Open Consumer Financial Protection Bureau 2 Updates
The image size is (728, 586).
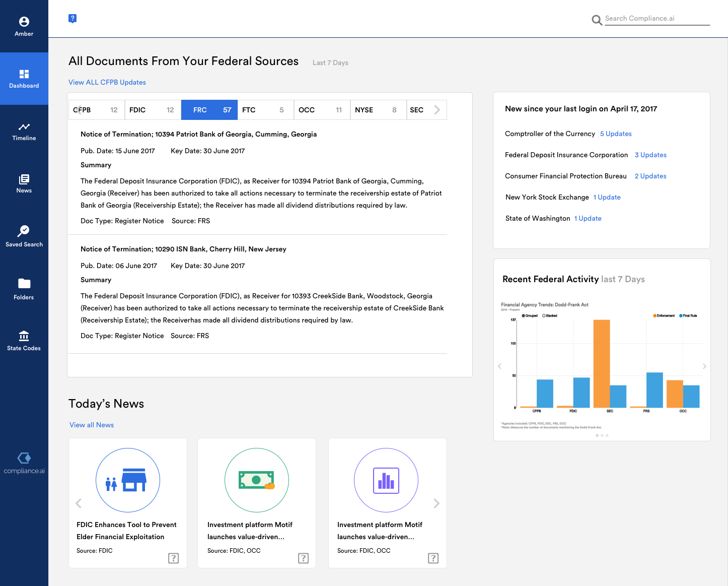click(650, 176)
